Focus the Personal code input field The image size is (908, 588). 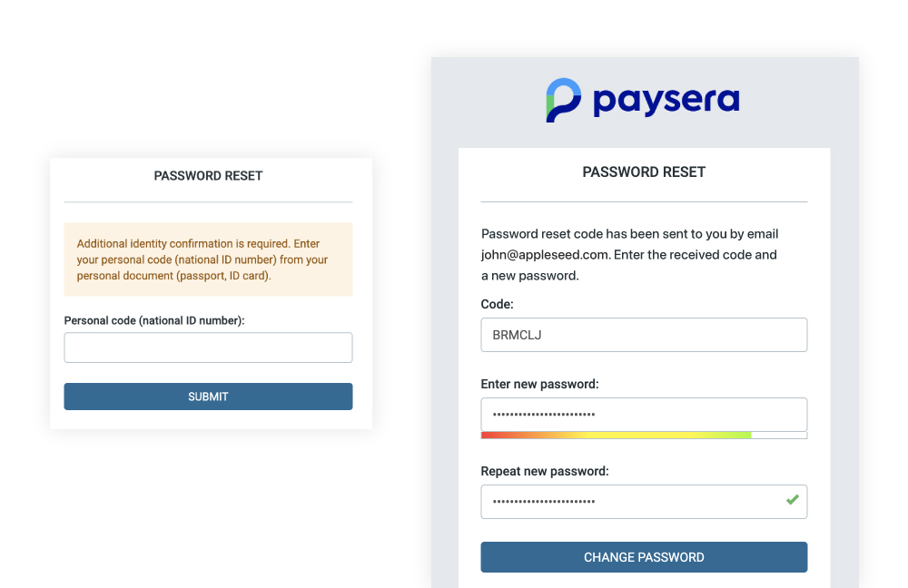coord(208,348)
